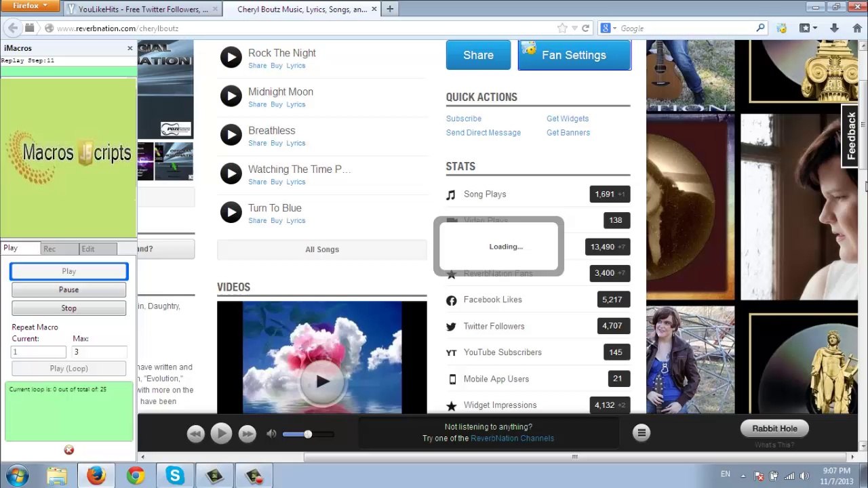Open Fan Settings
This screenshot has height=488, width=868.
pyautogui.click(x=574, y=55)
